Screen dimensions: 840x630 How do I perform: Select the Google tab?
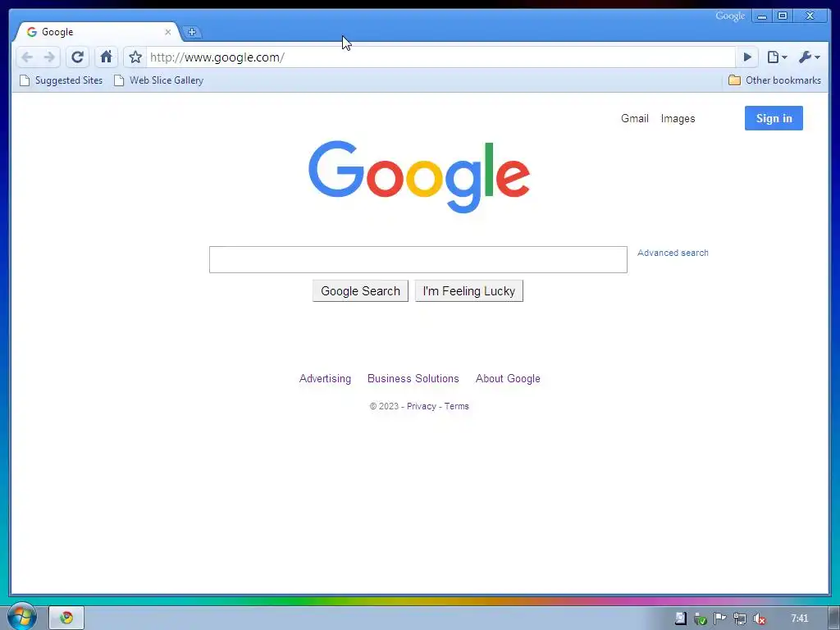97,32
